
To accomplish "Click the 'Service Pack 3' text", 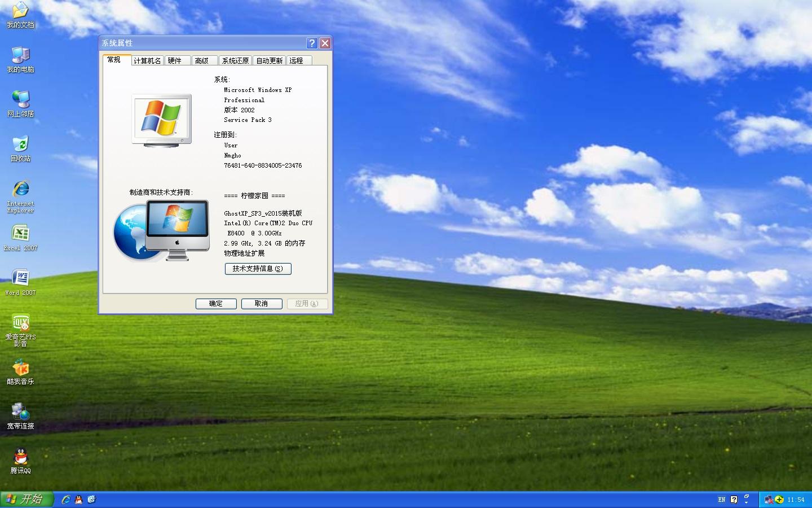I will [x=248, y=120].
